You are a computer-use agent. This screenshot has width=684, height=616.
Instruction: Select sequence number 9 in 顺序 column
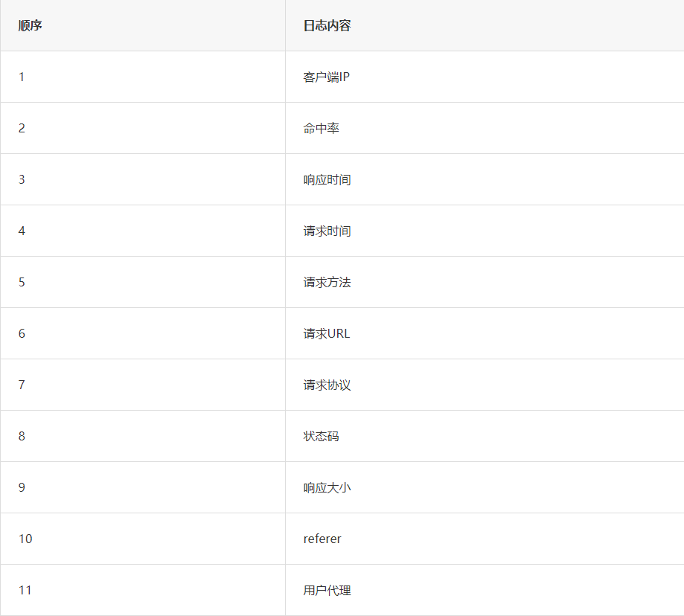point(22,487)
